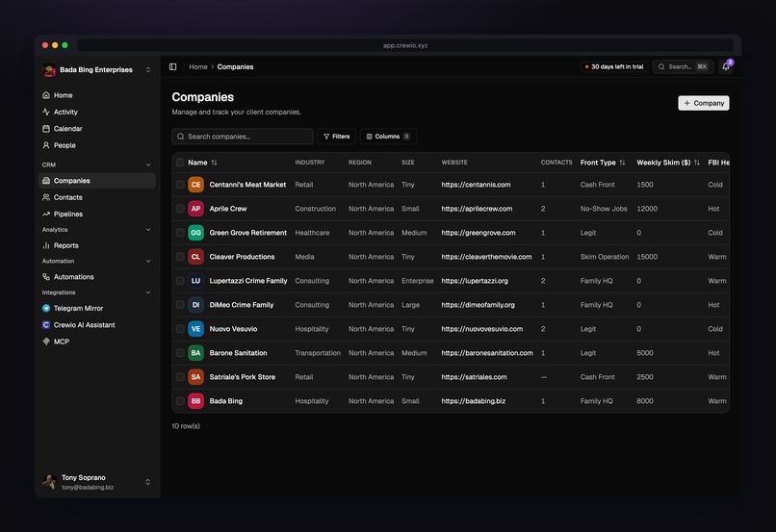Click the global Search box

[x=684, y=66]
